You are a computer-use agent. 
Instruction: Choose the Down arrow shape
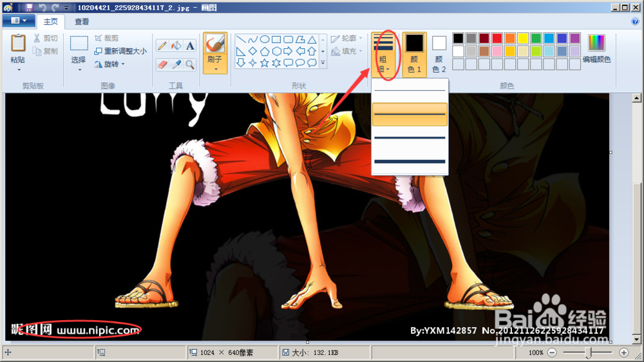pos(241,63)
